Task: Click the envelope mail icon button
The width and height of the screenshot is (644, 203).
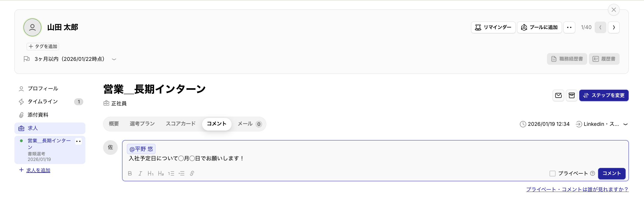Action: tap(558, 95)
